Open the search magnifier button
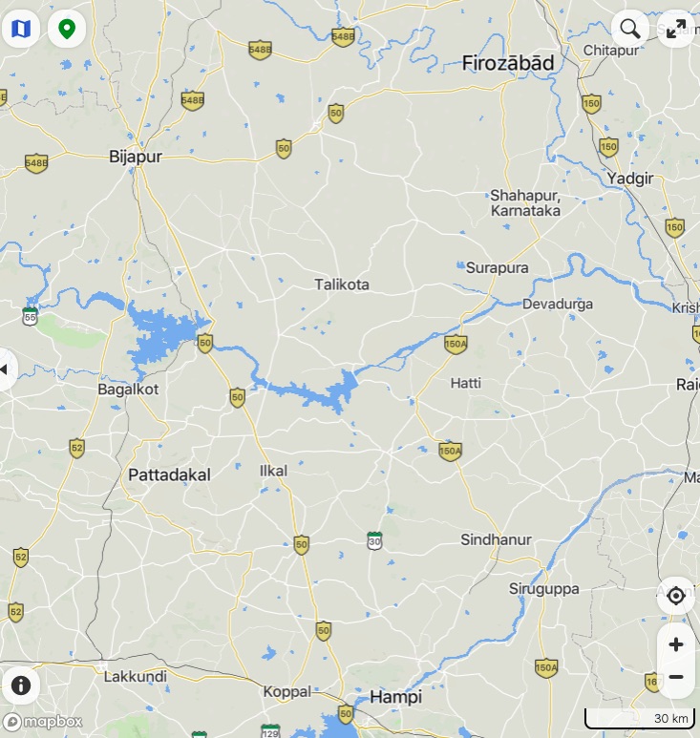700x738 pixels. (x=630, y=29)
